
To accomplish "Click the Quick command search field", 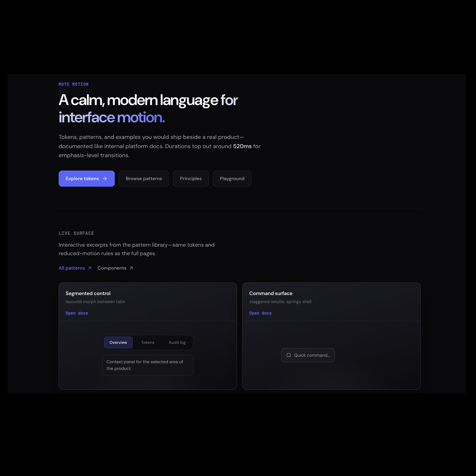I will click(x=308, y=355).
